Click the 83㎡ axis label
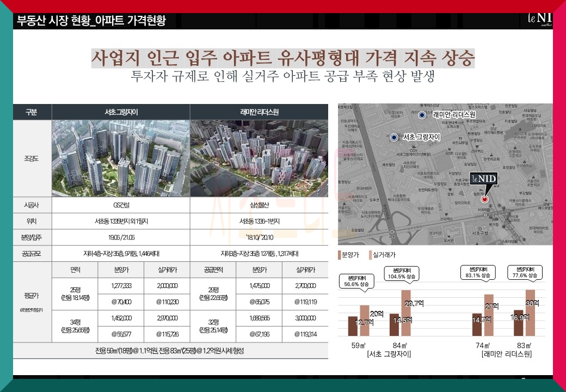The width and height of the screenshot is (566, 392). point(524,345)
